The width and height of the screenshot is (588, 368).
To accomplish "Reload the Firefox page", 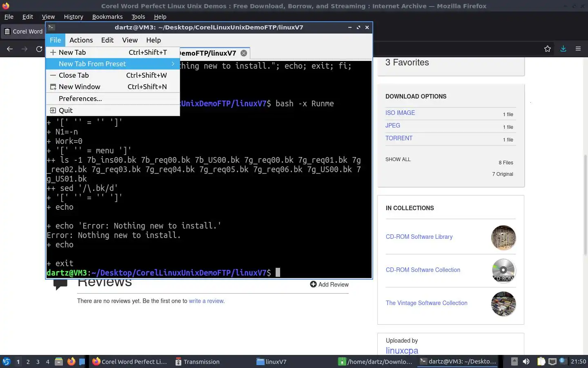I will (x=39, y=49).
